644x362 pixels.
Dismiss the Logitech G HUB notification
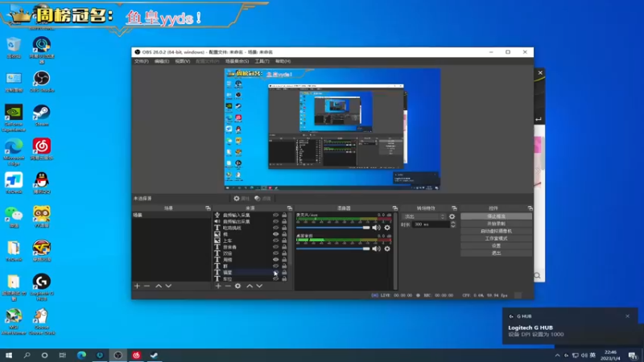pos(628,316)
